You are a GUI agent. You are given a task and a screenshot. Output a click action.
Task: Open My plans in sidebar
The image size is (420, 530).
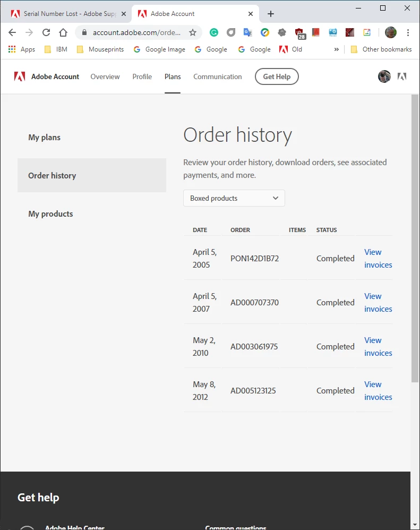[x=44, y=137]
